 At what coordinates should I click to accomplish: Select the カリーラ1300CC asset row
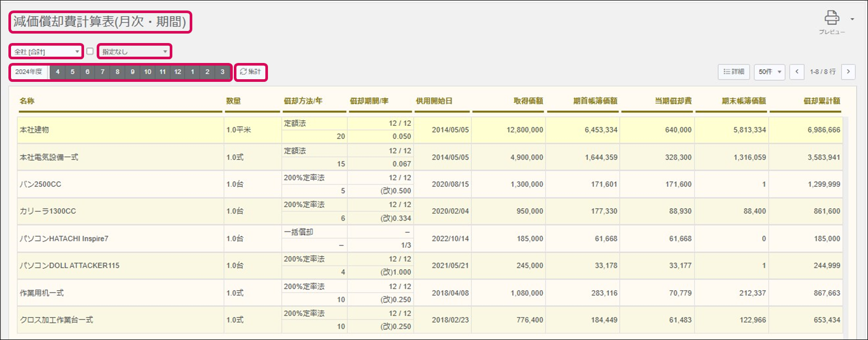[430, 211]
